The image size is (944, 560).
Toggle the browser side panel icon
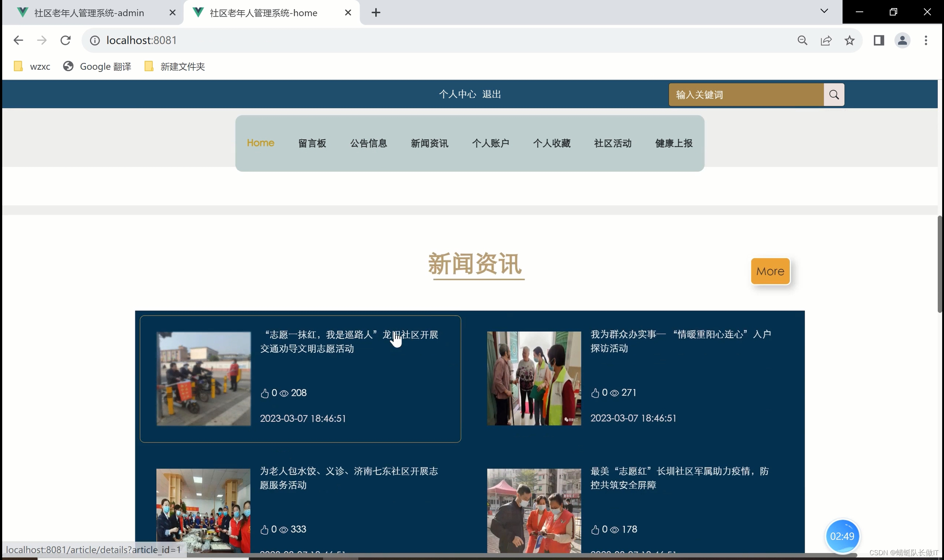pos(879,41)
